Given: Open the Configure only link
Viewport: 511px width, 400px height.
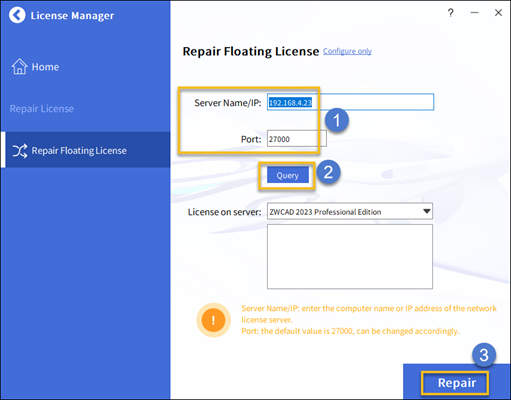Looking at the screenshot, I should 347,51.
